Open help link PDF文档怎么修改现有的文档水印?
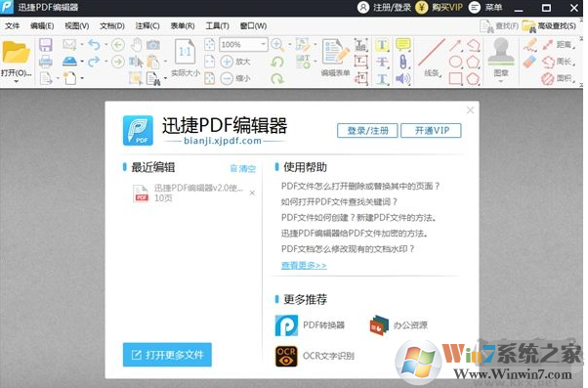 tap(348, 249)
